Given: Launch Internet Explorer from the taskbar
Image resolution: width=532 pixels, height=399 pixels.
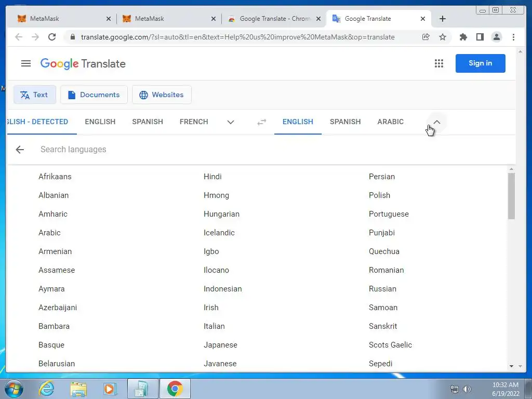Looking at the screenshot, I should coord(46,389).
